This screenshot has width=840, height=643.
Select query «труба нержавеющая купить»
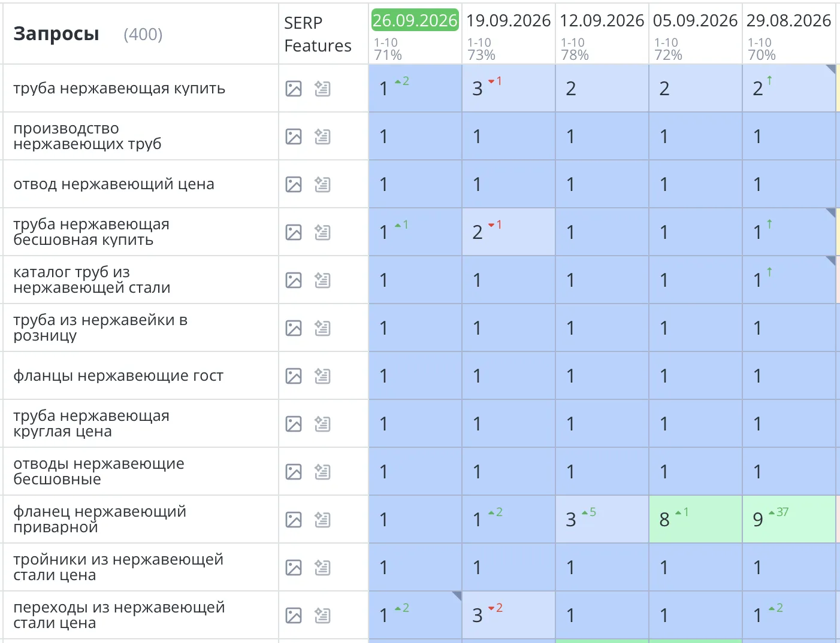pyautogui.click(x=119, y=89)
